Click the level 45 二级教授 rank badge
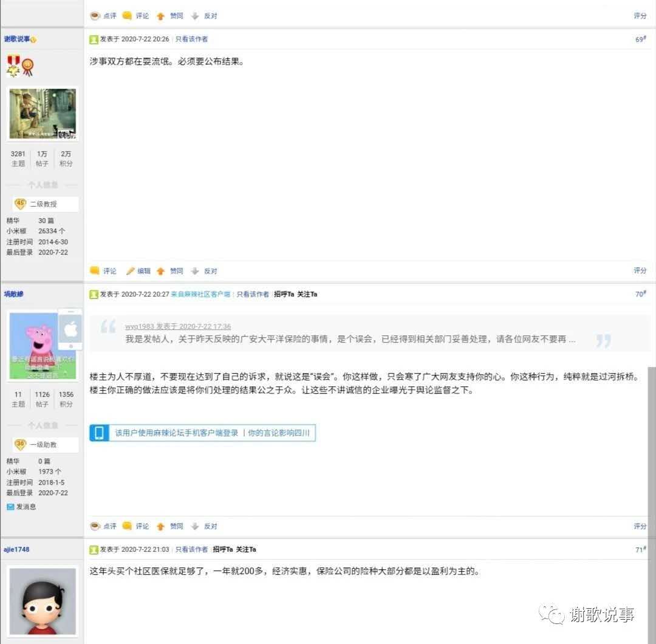Image resolution: width=656 pixels, height=644 pixels. (20, 204)
